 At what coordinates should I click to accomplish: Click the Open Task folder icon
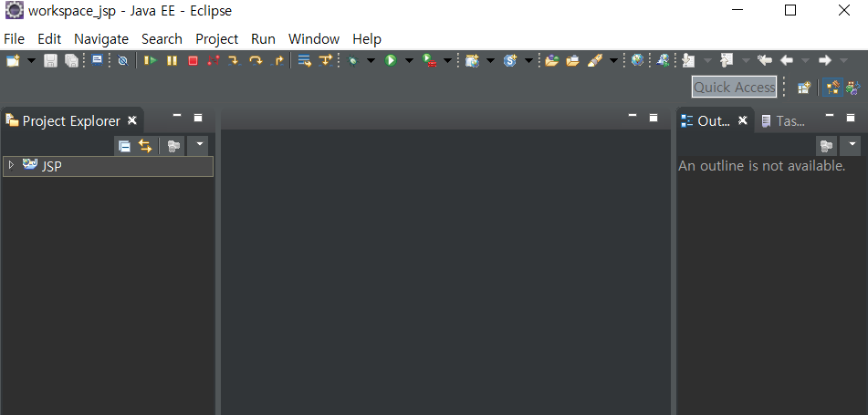coord(572,60)
